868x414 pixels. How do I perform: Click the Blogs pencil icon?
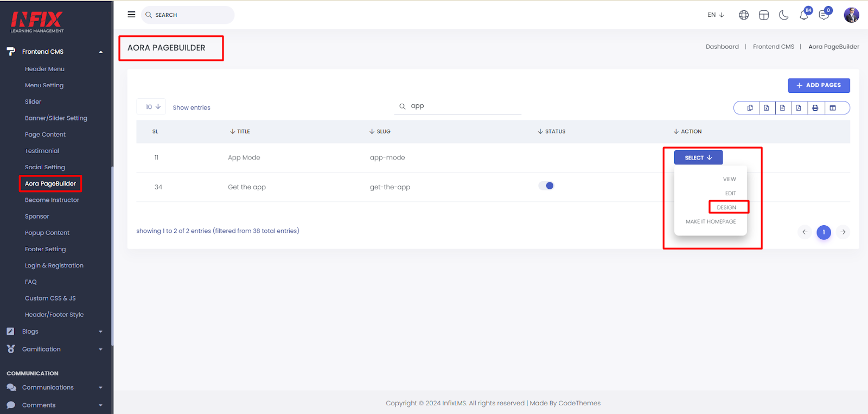coord(10,331)
